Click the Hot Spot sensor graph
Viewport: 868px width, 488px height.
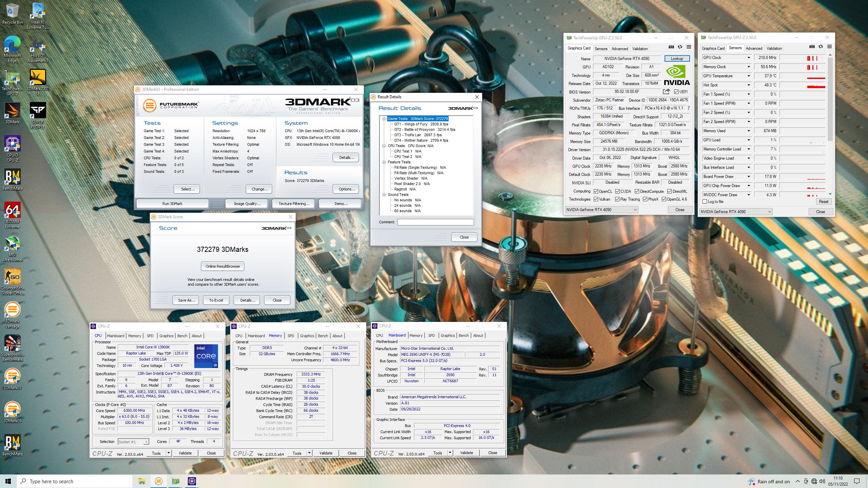click(802, 85)
